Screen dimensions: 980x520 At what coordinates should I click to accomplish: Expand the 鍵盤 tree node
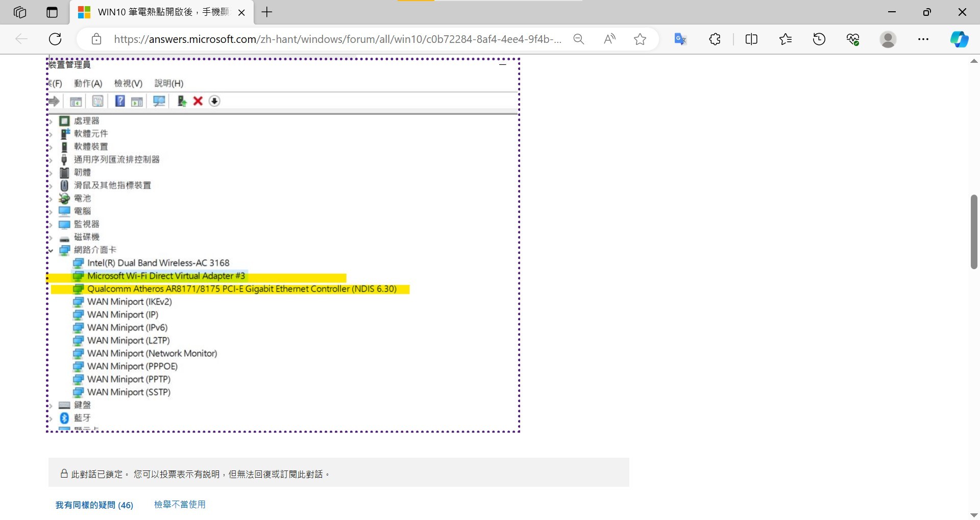pyautogui.click(x=51, y=406)
